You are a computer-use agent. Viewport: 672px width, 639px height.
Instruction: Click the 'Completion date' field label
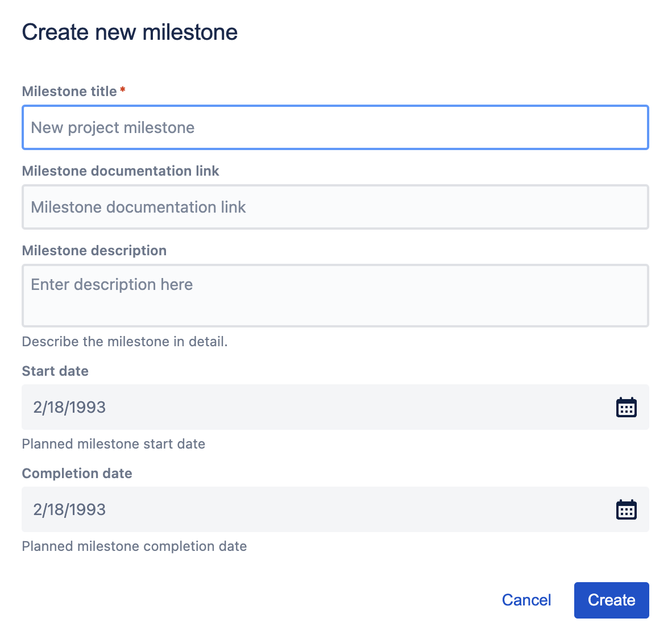coord(77,474)
